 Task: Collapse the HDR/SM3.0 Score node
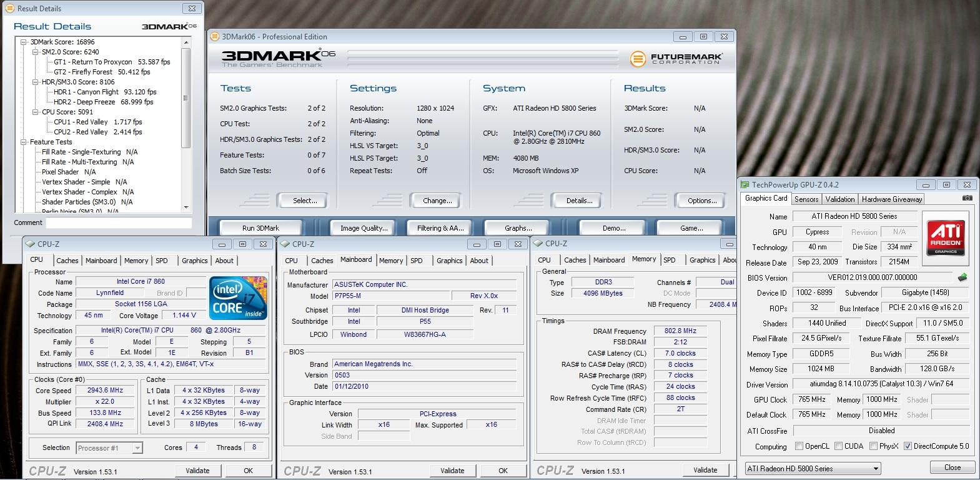tap(36, 82)
